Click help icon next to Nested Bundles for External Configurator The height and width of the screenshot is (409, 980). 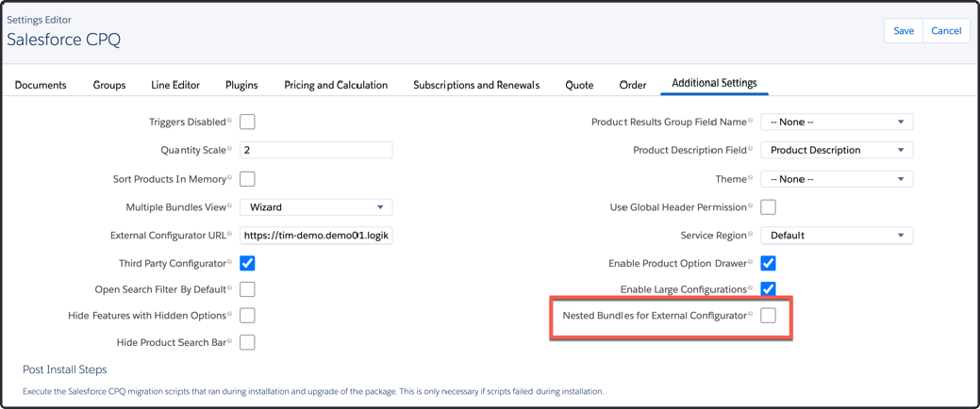coord(750,314)
